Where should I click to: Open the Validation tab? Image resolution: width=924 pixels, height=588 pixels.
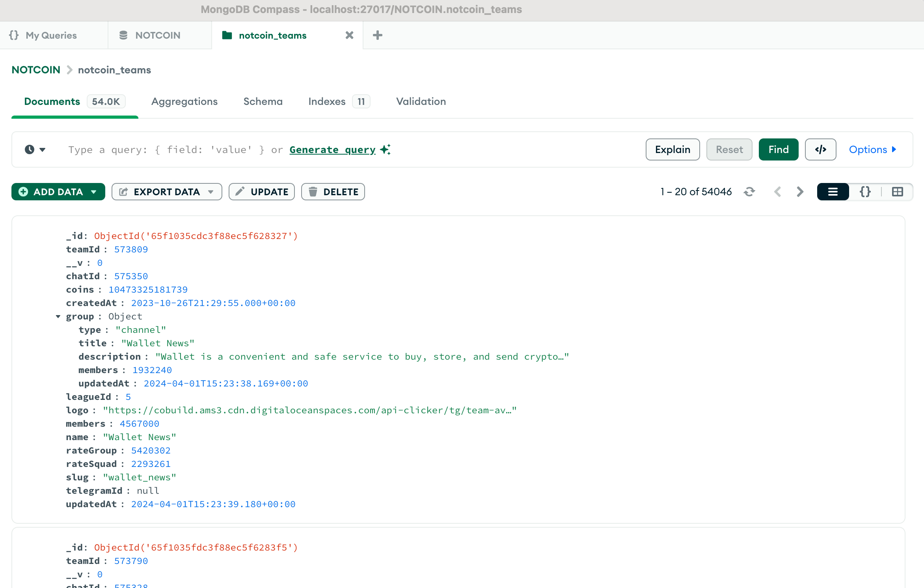click(421, 101)
